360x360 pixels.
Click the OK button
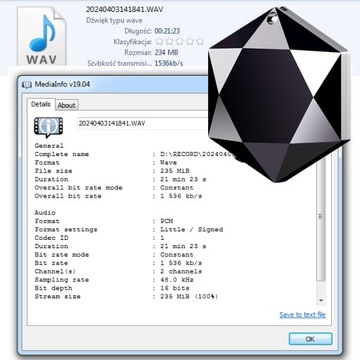[x=310, y=339]
